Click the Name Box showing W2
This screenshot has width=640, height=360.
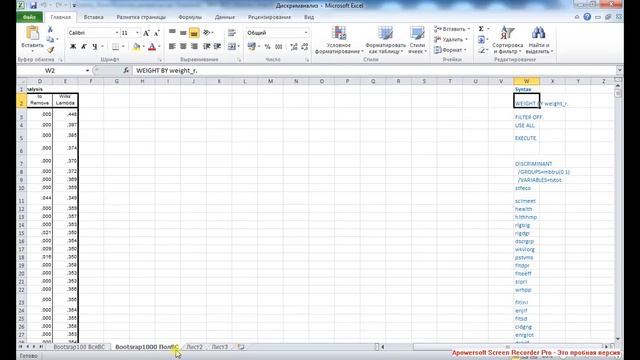pos(51,71)
